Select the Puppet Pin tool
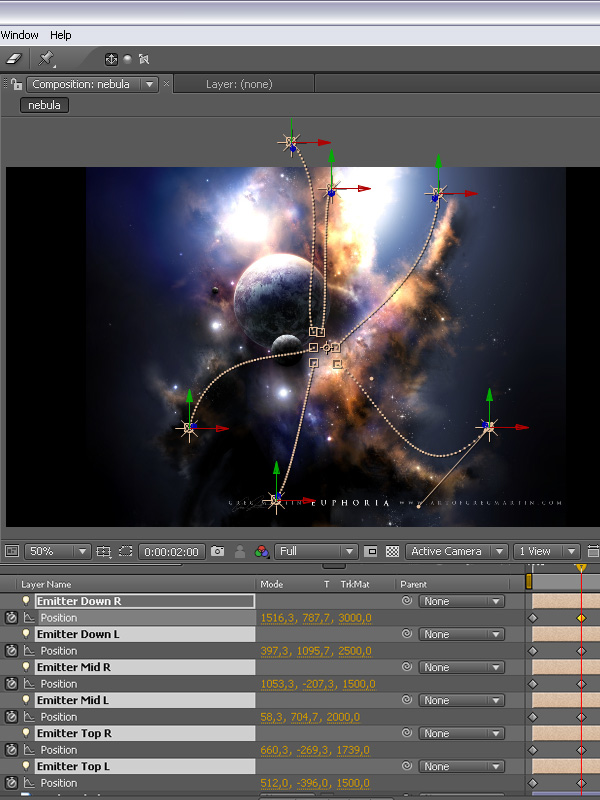The width and height of the screenshot is (600, 800). pos(46,59)
